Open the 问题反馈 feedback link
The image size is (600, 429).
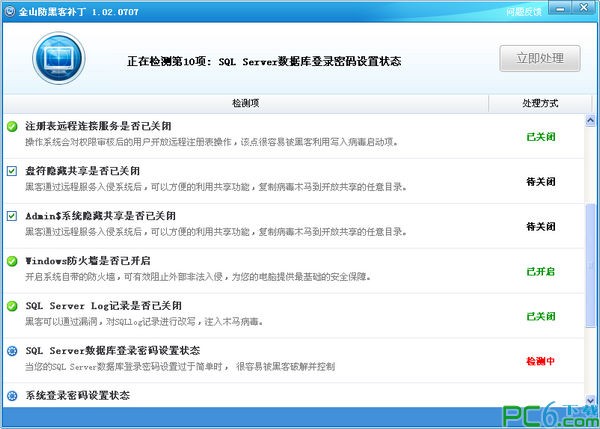point(524,12)
